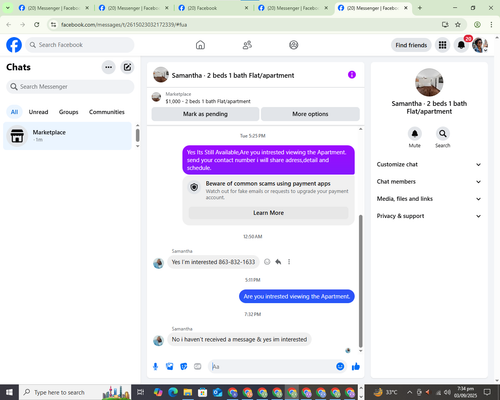
Task: Click the conversation scrollbar thumb
Action: point(360,281)
